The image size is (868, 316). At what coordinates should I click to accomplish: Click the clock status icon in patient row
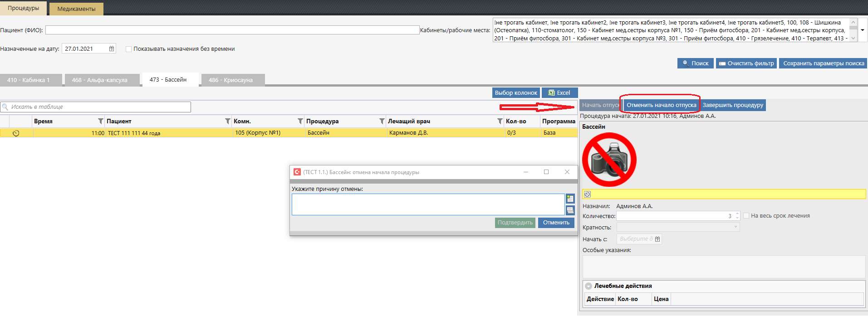click(x=16, y=133)
